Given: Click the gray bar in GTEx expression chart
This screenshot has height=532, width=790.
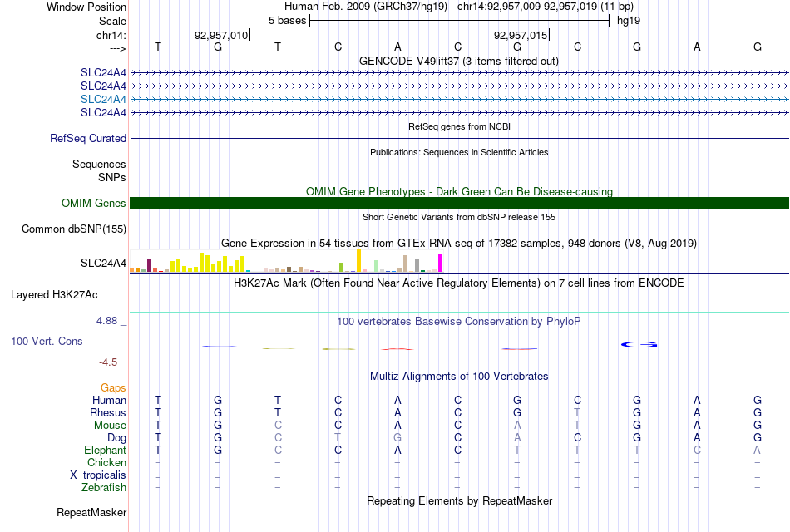Looking at the screenshot, I should 417,265.
